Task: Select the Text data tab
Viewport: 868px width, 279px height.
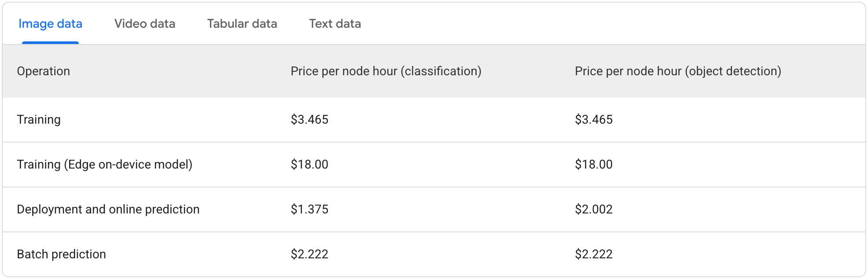Action: (335, 24)
